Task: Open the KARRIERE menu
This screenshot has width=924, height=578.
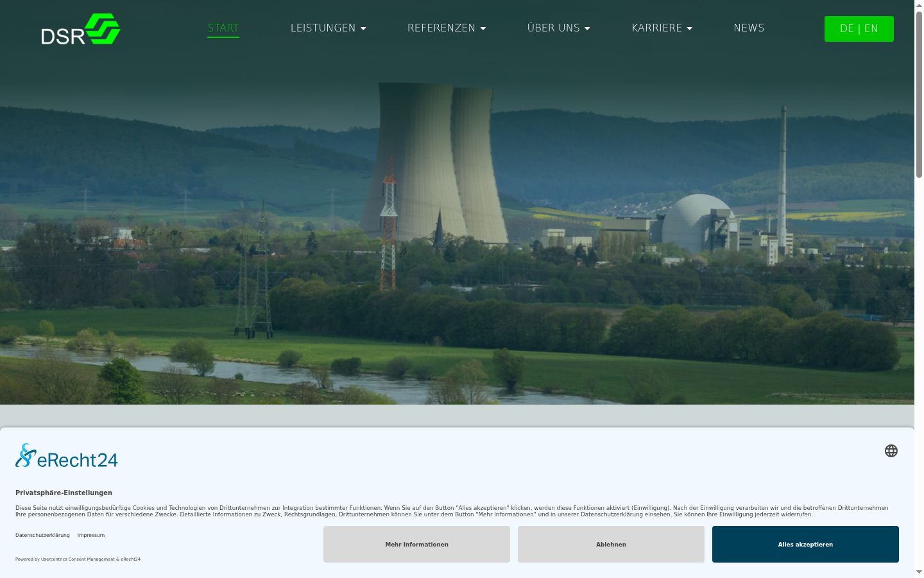Action: (657, 28)
